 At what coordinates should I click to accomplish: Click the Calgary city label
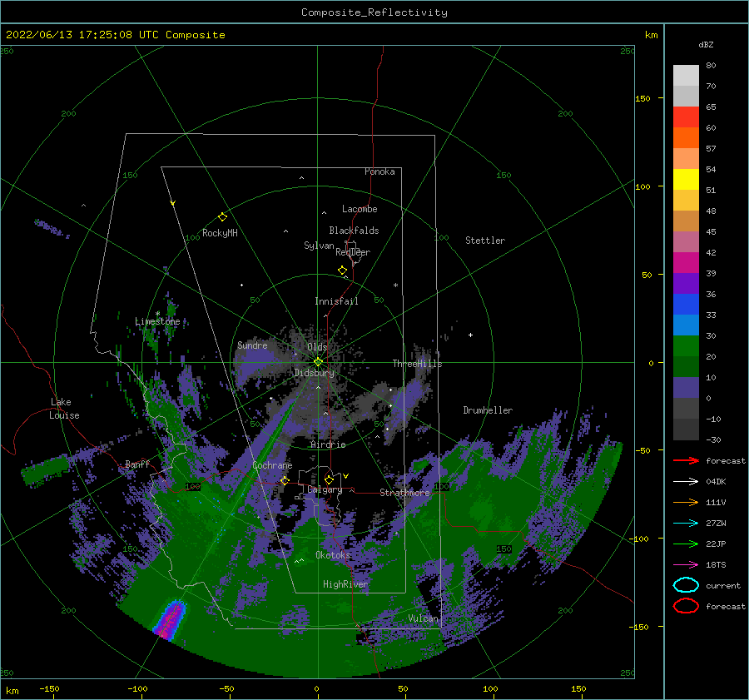(325, 489)
